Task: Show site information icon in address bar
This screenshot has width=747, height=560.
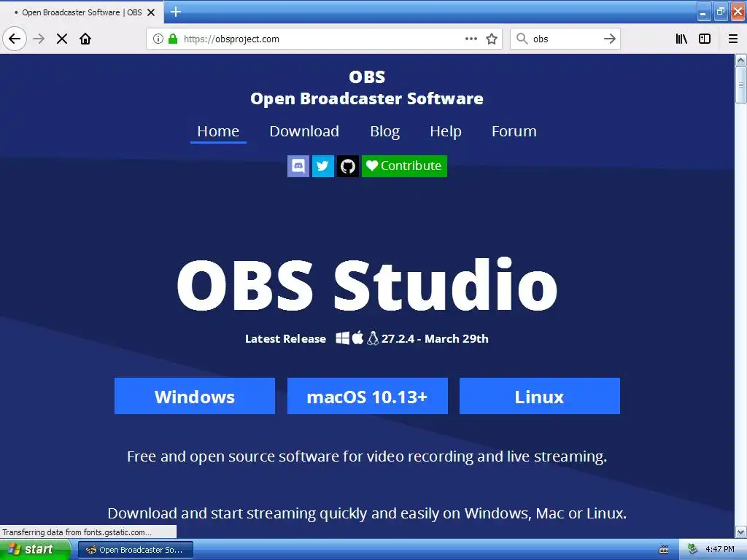Action: [158, 39]
